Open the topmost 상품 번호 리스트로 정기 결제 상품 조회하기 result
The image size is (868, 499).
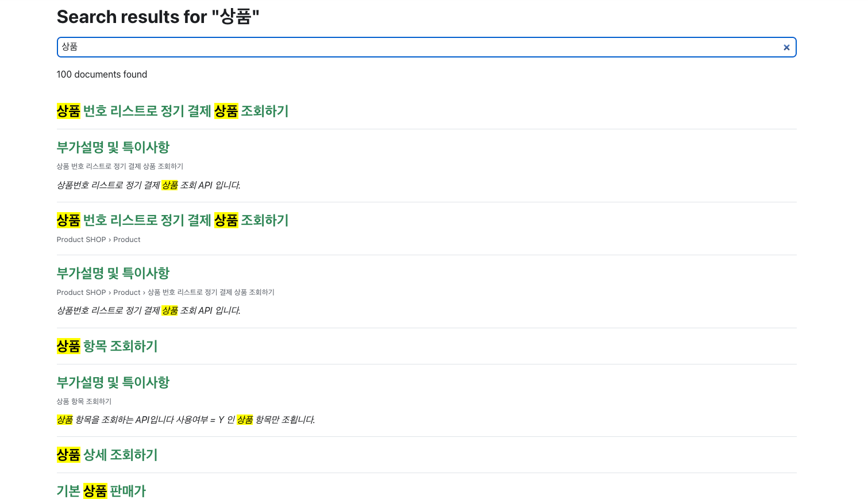[x=172, y=111]
